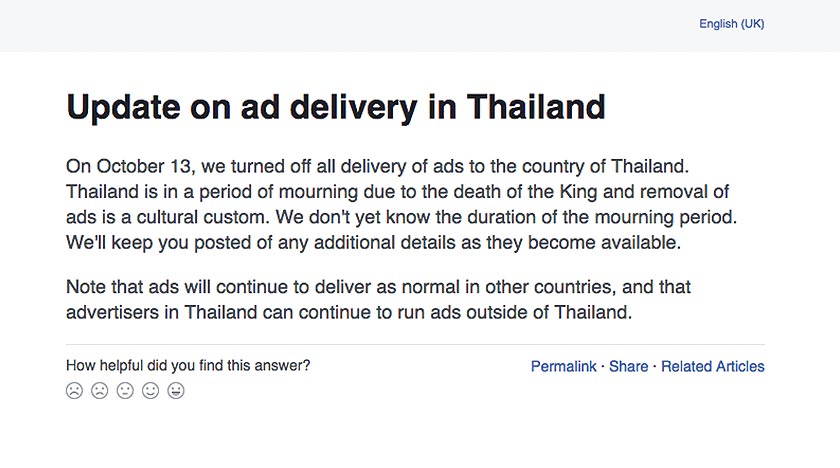
Task: Click the Share link
Action: (628, 367)
